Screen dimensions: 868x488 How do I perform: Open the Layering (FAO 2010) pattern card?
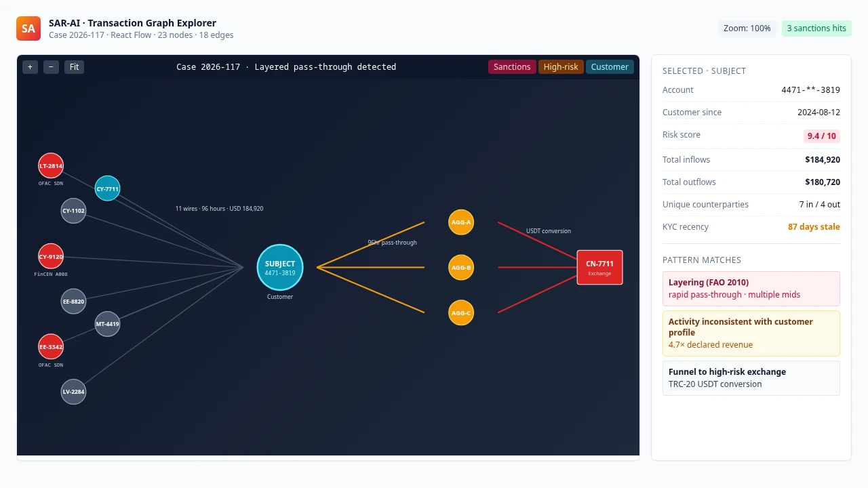tap(751, 289)
